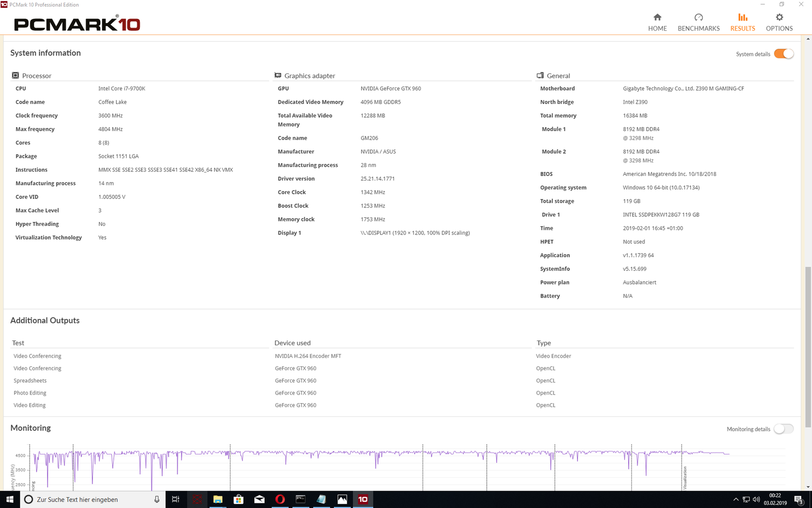812x508 pixels.
Task: Click the scrollbar down arrow
Action: (808, 487)
